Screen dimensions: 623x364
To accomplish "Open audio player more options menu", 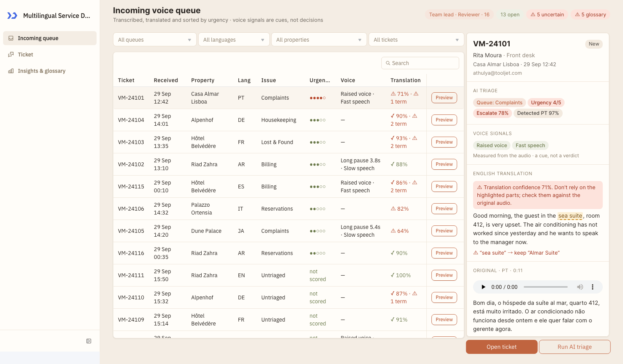I will pos(593,287).
